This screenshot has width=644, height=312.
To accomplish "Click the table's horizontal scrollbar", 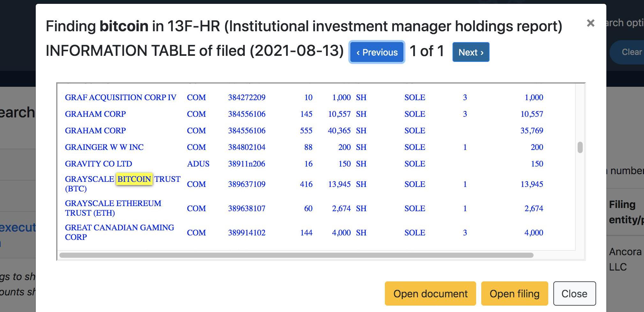I will click(x=296, y=255).
